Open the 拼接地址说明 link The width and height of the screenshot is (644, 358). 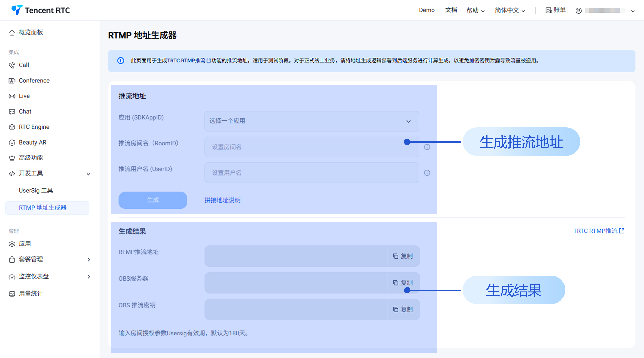[x=222, y=200]
